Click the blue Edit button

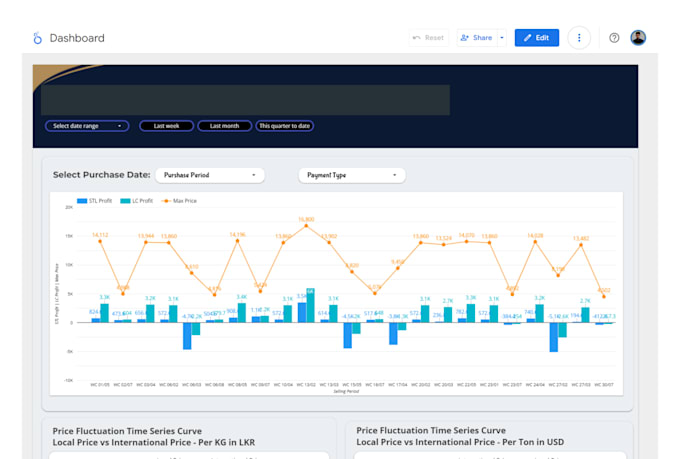[x=536, y=38]
